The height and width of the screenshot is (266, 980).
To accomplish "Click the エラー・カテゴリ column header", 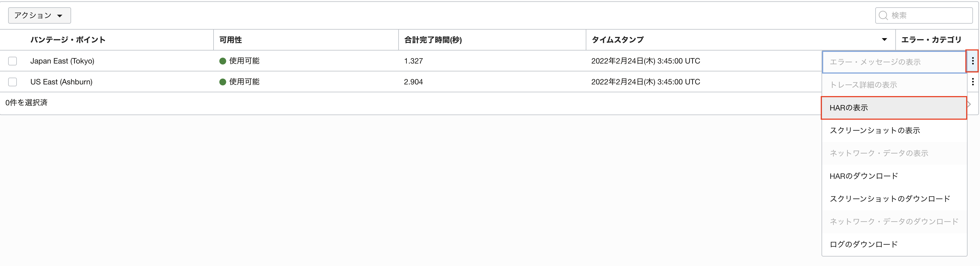I will pos(931,40).
